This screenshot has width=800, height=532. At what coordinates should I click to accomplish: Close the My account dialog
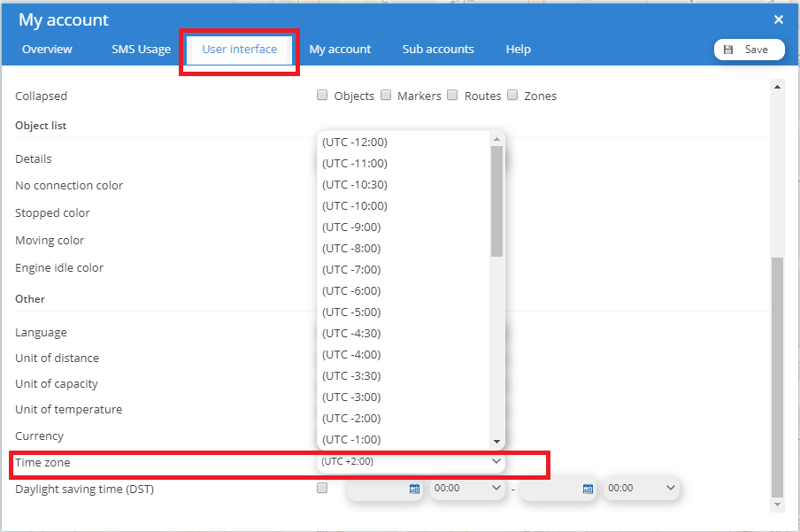(778, 19)
